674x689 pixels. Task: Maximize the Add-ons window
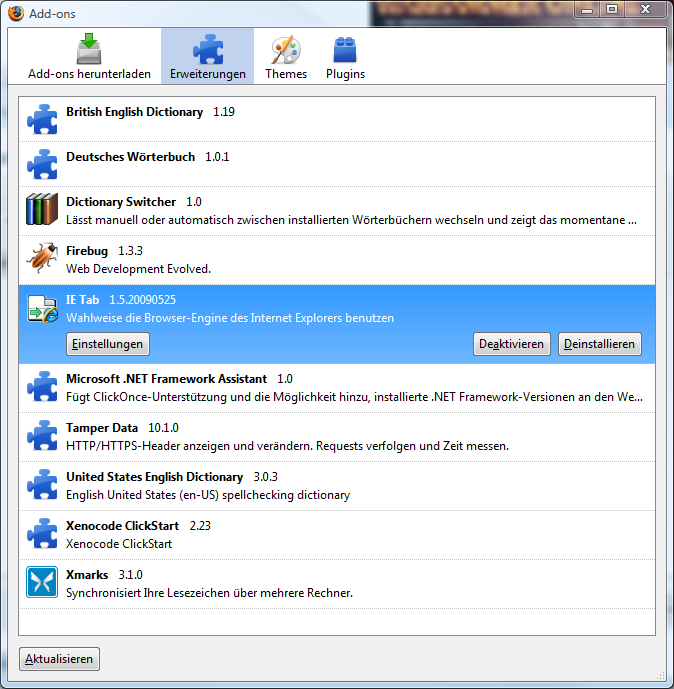click(x=612, y=10)
